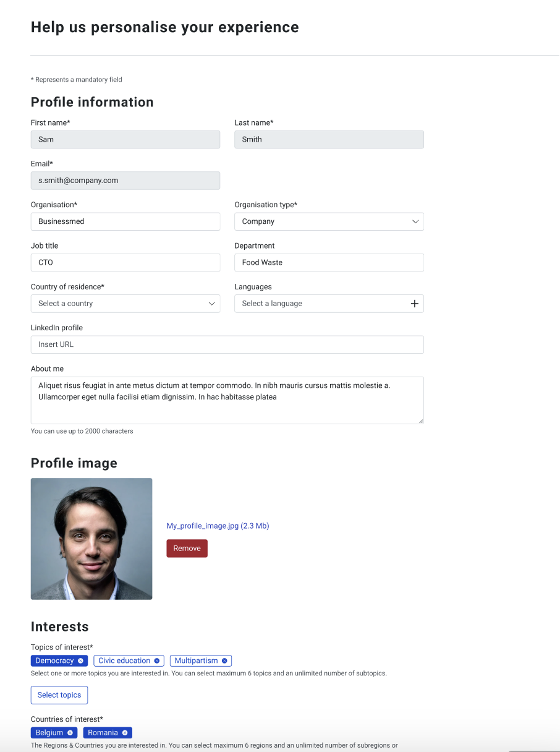The image size is (560, 752).
Task: Open the Country of residence dropdown
Action: click(x=125, y=304)
